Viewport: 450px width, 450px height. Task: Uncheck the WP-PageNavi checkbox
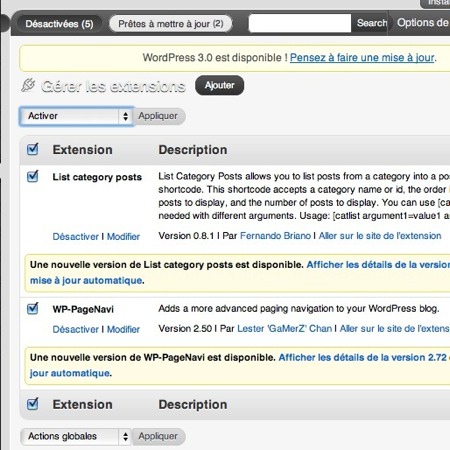point(33,308)
